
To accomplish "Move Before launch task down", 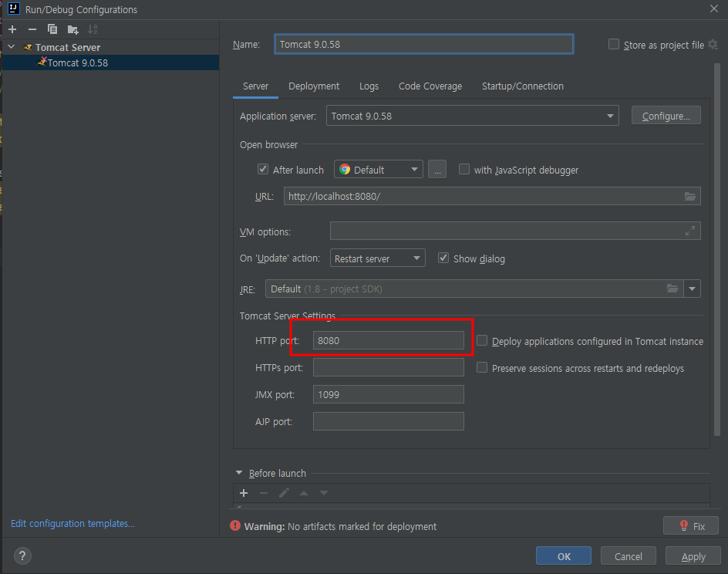I will (x=324, y=493).
